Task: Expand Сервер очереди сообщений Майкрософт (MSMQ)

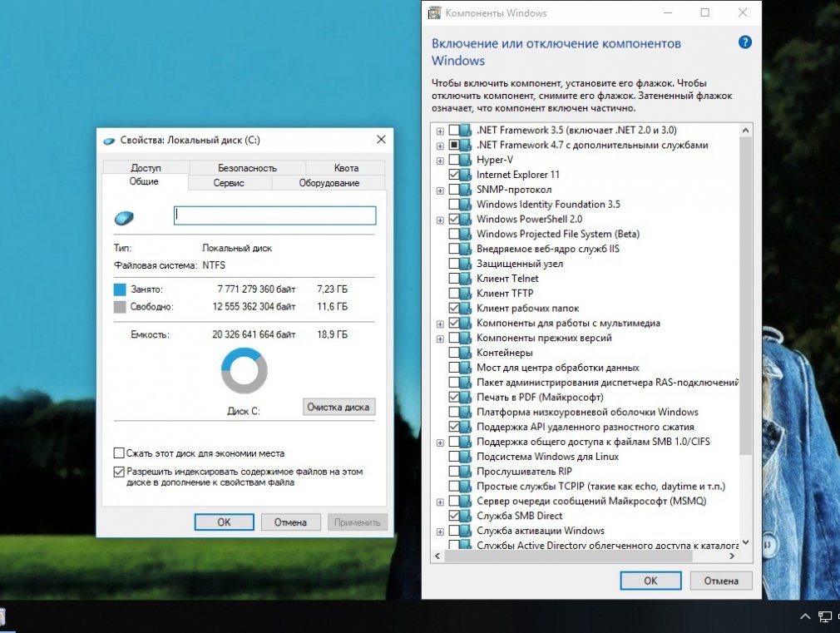Action: coord(440,502)
